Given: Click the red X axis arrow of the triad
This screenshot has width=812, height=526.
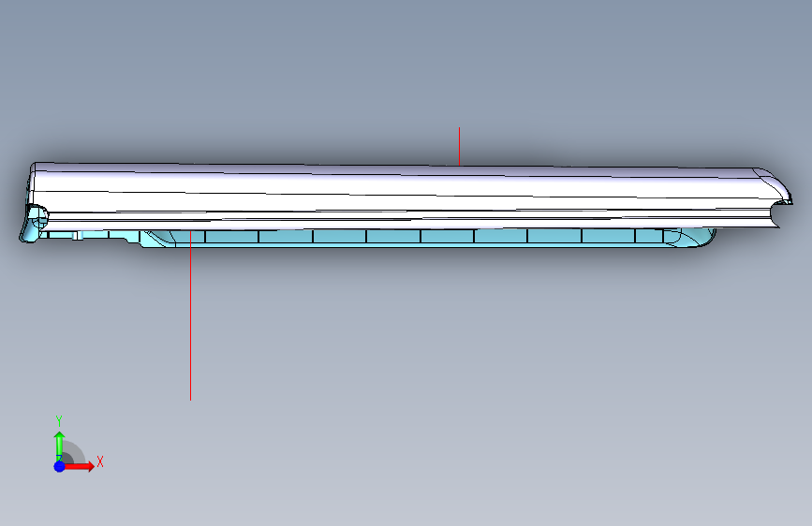Looking at the screenshot, I should coord(80,466).
